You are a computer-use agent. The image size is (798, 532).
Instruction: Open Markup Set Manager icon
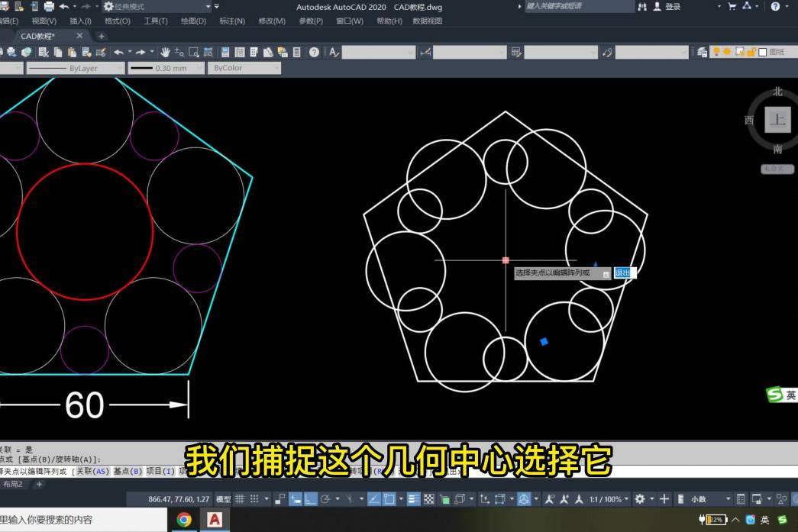pyautogui.click(x=282, y=52)
